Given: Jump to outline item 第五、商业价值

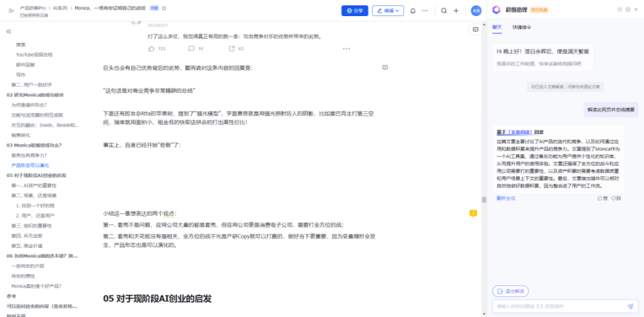Looking at the screenshot, I should (x=27, y=246).
